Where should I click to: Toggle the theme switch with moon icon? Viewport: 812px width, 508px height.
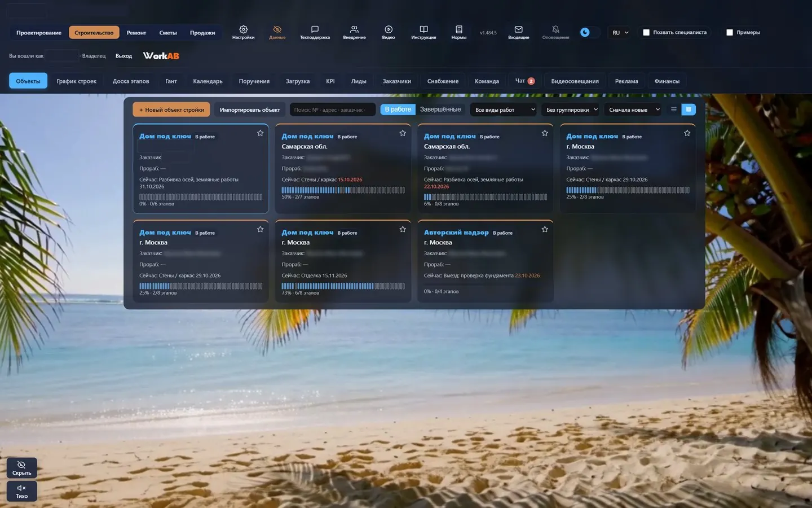click(589, 32)
